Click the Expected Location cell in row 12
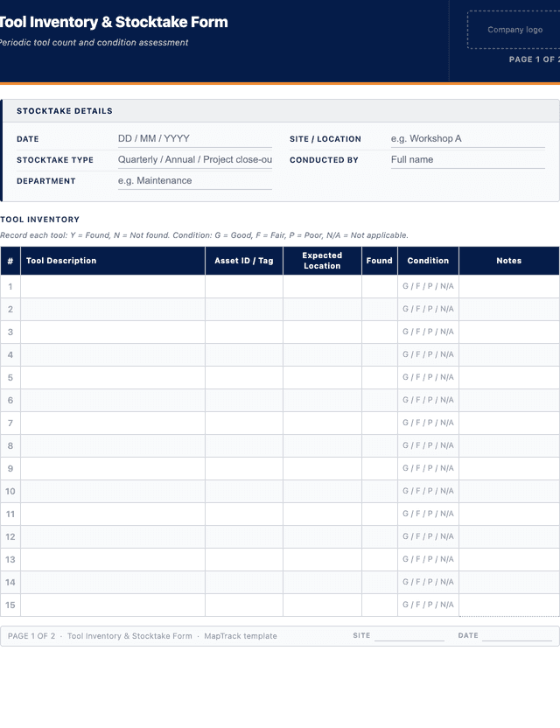 pyautogui.click(x=322, y=536)
